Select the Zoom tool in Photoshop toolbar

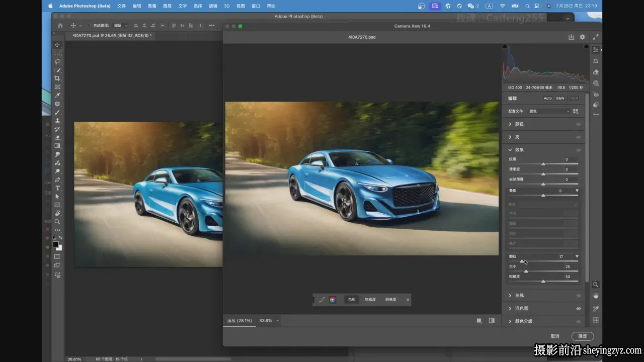click(x=57, y=222)
